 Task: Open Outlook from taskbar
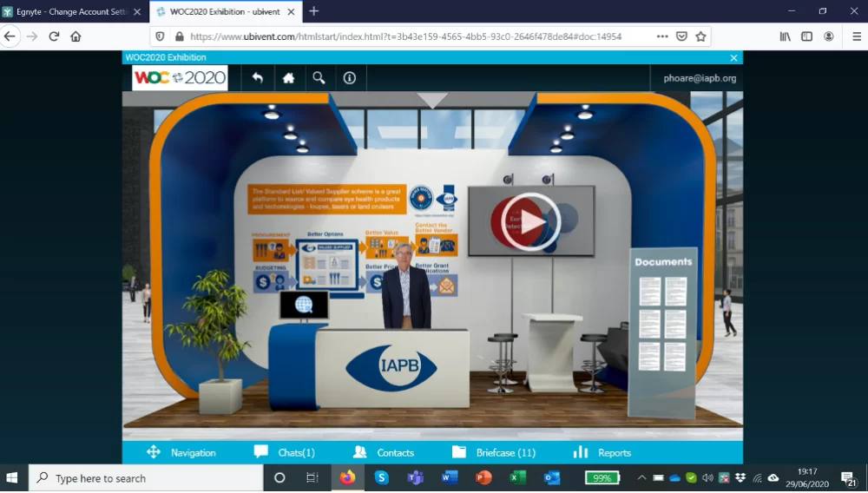[x=551, y=478]
